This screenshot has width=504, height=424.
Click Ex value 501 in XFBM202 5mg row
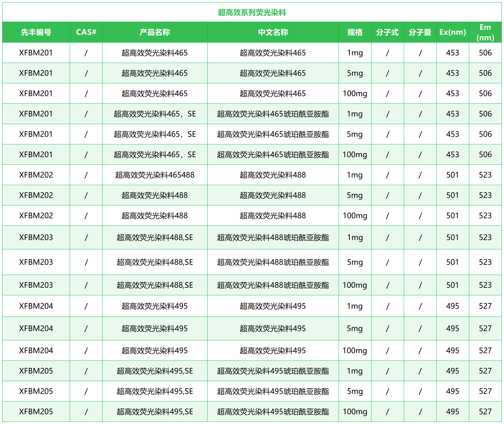pos(452,195)
